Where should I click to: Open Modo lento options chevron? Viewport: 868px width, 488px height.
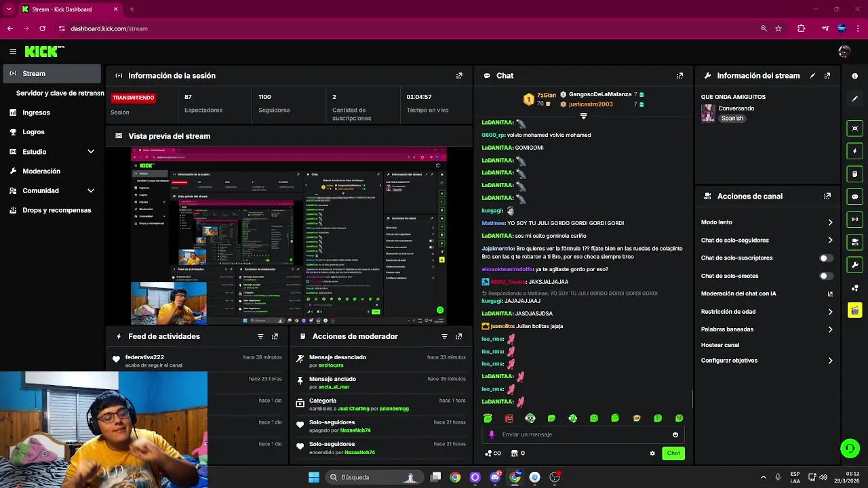point(830,222)
